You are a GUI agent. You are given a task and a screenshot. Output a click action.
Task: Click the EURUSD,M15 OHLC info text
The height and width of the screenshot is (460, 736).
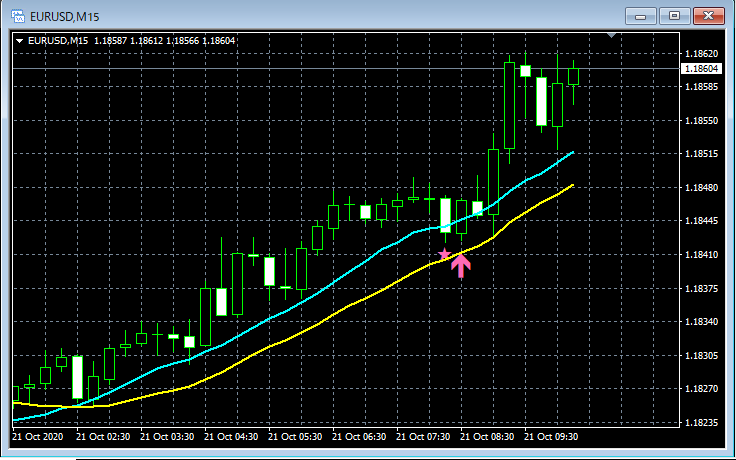(x=131, y=41)
